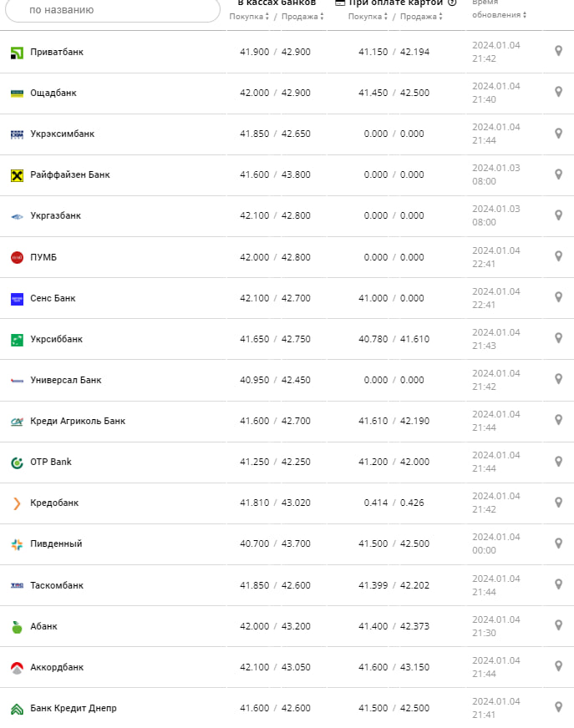Sort by card payment 'Покупка' rate
Screen dimensions: 574x728
coord(368,17)
